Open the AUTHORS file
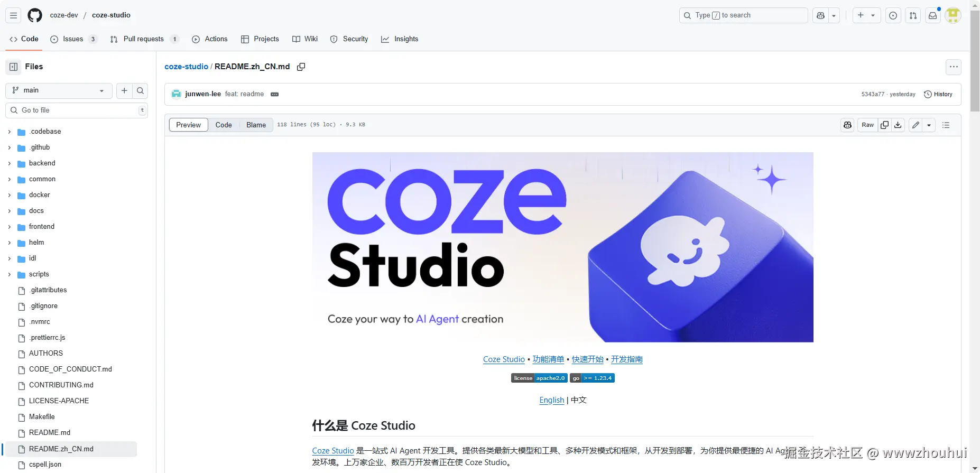Viewport: 980px width, 473px height. click(46, 354)
